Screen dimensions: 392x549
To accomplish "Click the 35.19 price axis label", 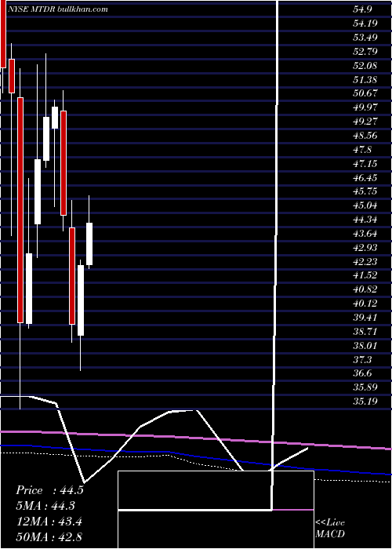I will [365, 401].
